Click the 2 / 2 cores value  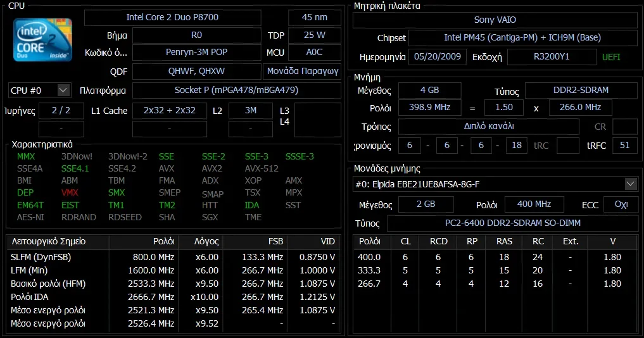(x=61, y=111)
